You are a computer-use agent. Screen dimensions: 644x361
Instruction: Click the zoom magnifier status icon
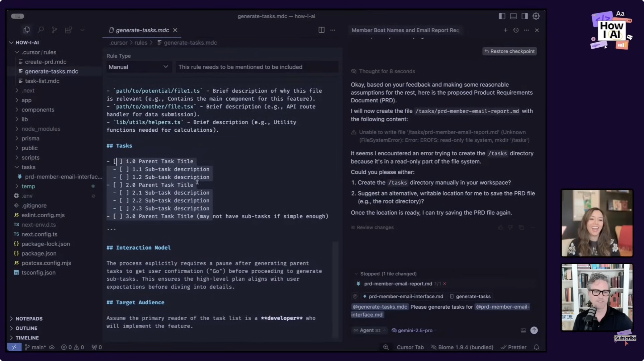point(386,347)
